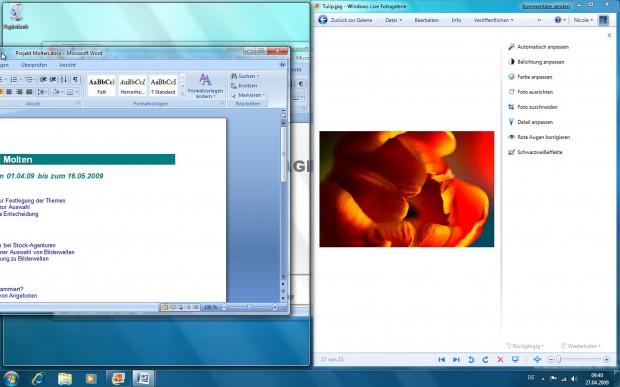Toggle justify alignment in Word
The height and width of the screenshot is (387, 620).
(29, 92)
